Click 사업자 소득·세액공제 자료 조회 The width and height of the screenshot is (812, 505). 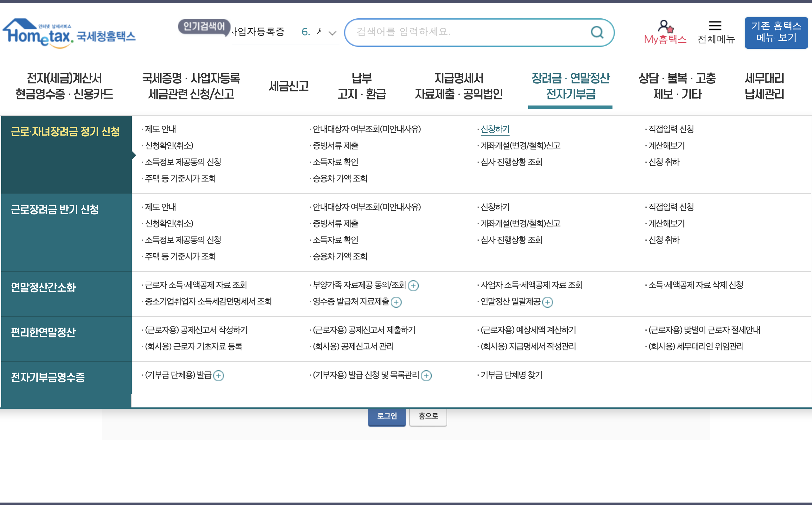tap(531, 285)
